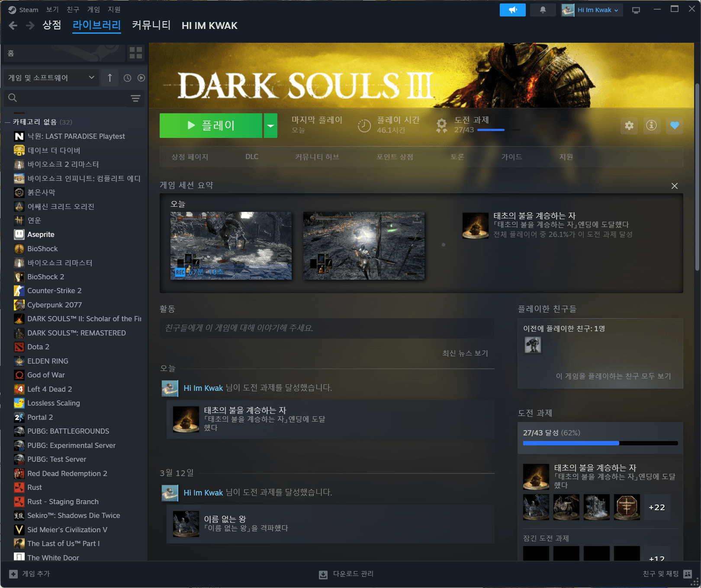Enter Big Picture mode
The image size is (701, 588).
(x=636, y=10)
